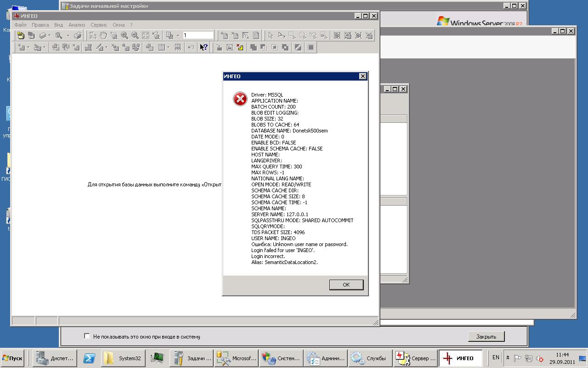Click the clock showing 11:44
Viewport: 588px width, 368px height.
[562, 355]
